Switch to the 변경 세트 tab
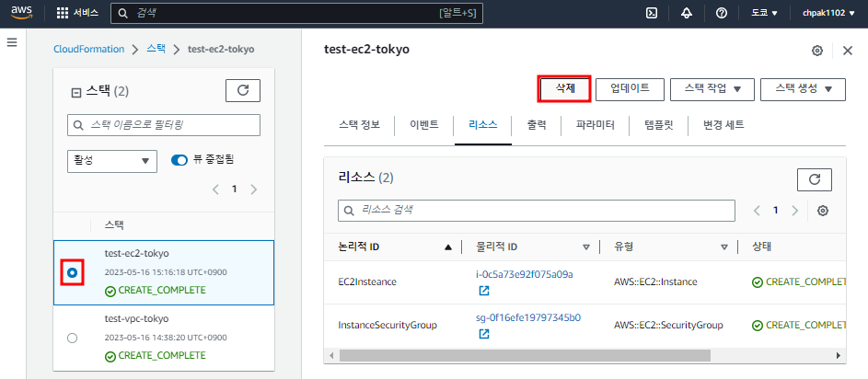Image resolution: width=868 pixels, height=379 pixels. point(723,125)
